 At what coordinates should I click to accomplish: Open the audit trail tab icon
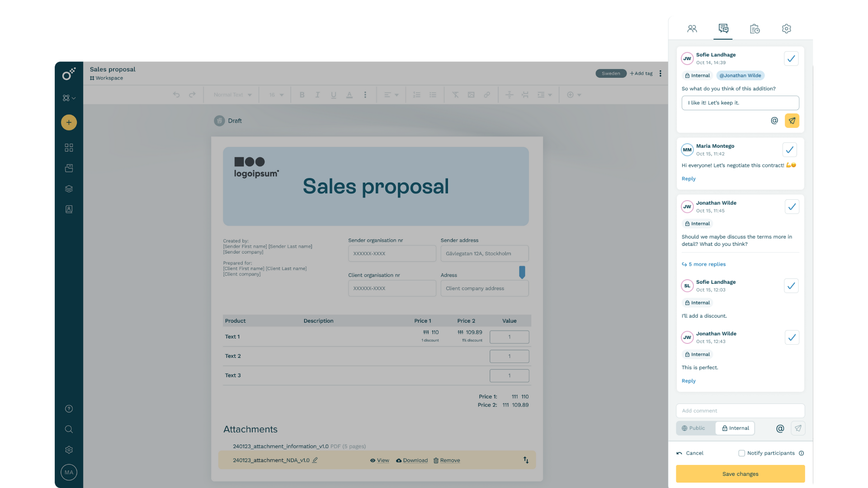click(x=755, y=29)
